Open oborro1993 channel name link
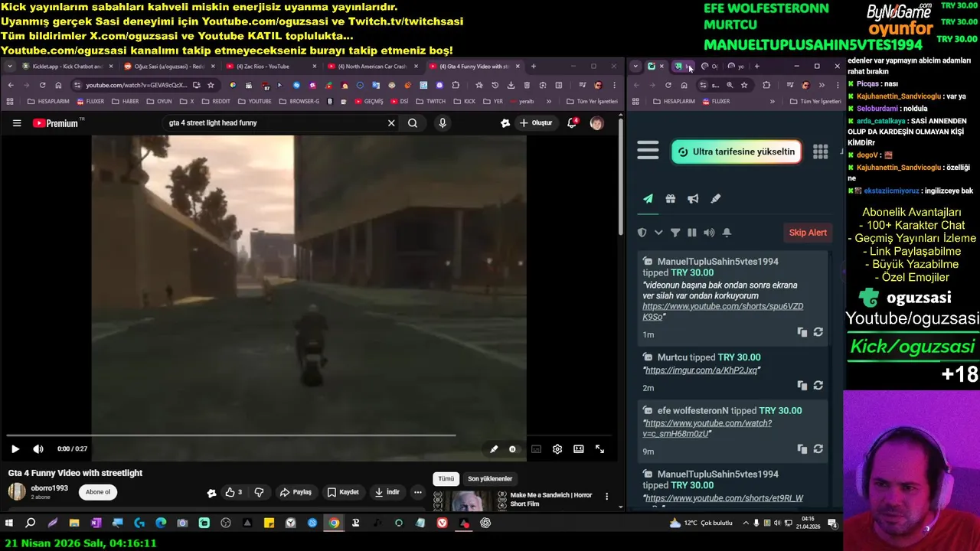Image resolution: width=980 pixels, height=551 pixels. pyautogui.click(x=49, y=488)
